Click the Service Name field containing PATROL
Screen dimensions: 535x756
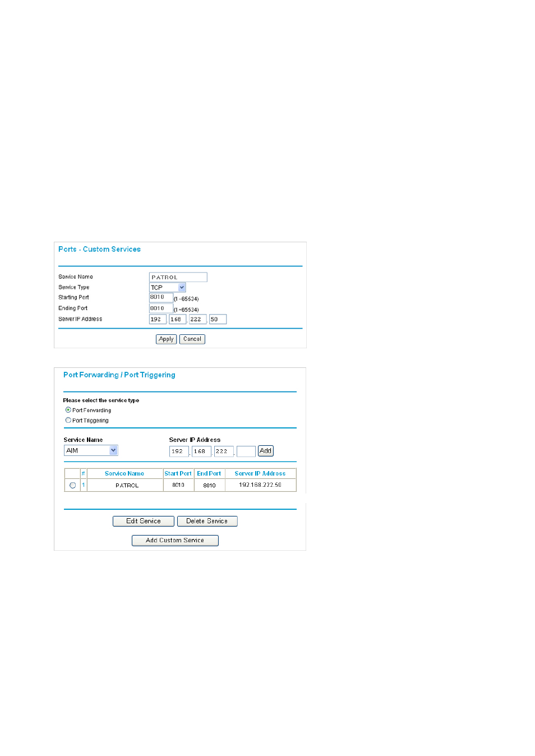pos(178,277)
